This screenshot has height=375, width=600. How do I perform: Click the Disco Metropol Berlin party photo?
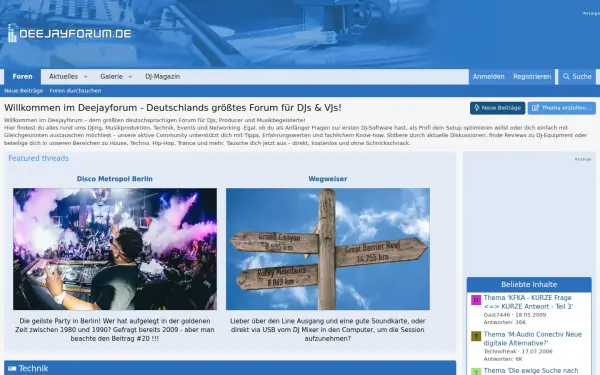(x=115, y=249)
